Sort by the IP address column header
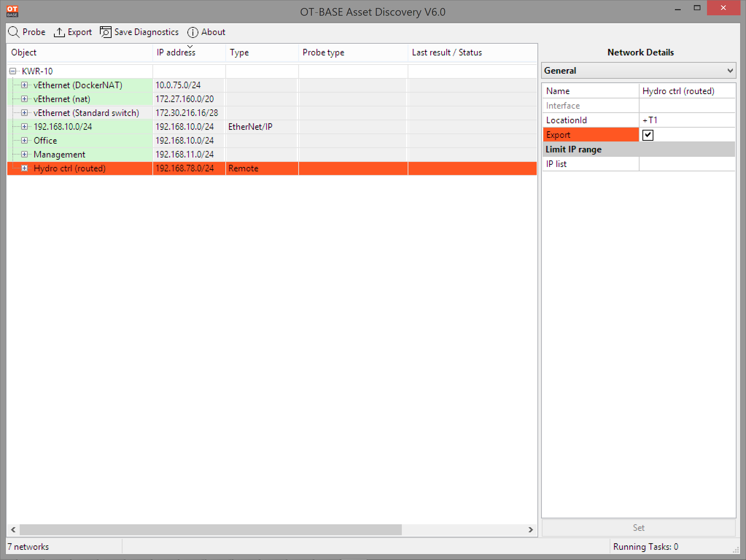 pyautogui.click(x=189, y=52)
